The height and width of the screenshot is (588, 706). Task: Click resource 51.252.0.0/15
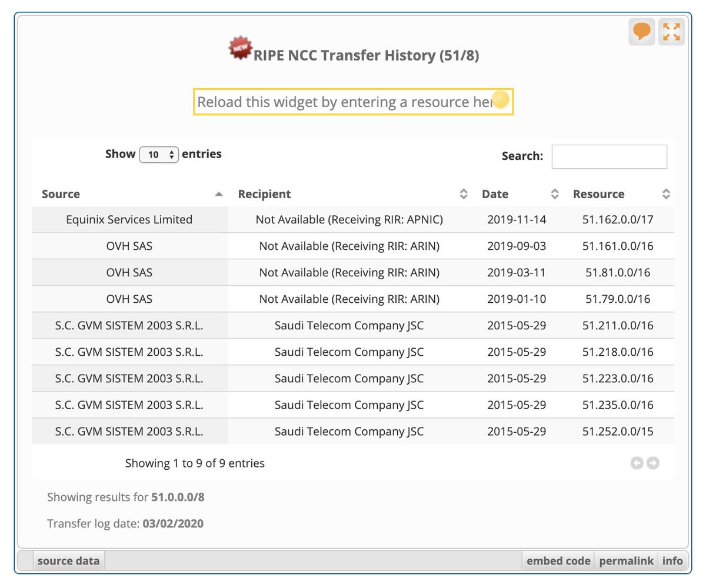618,431
